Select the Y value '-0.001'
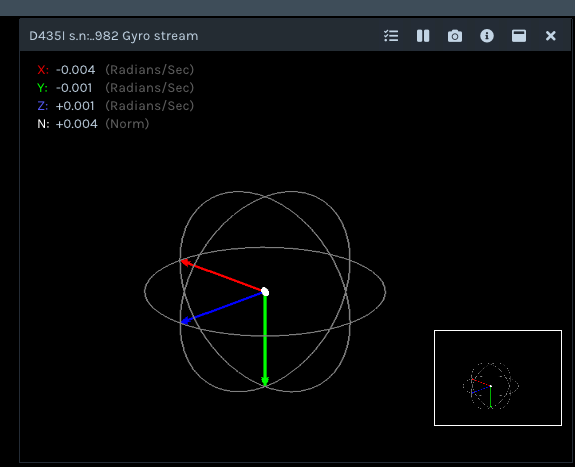The width and height of the screenshot is (575, 467). click(x=74, y=88)
